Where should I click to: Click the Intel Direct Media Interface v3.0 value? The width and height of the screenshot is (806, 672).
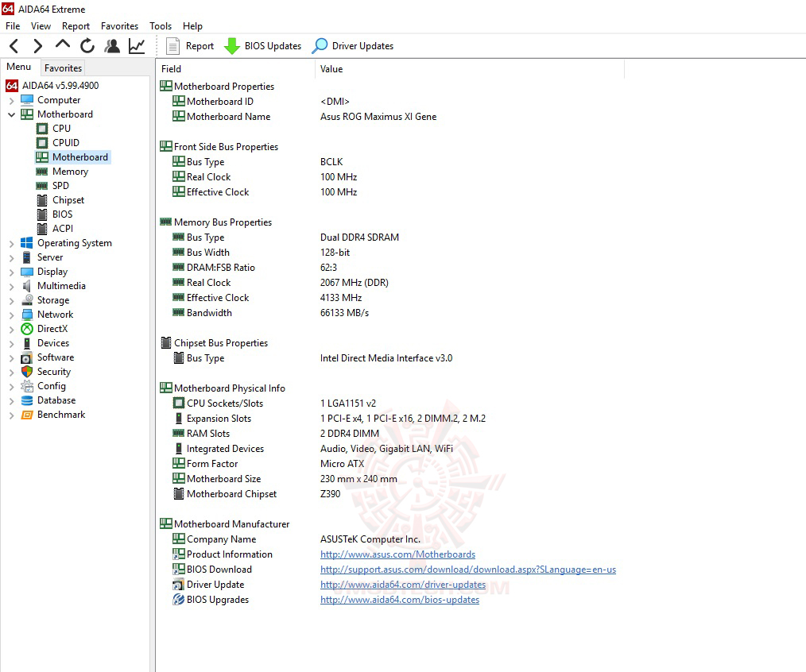(x=386, y=358)
